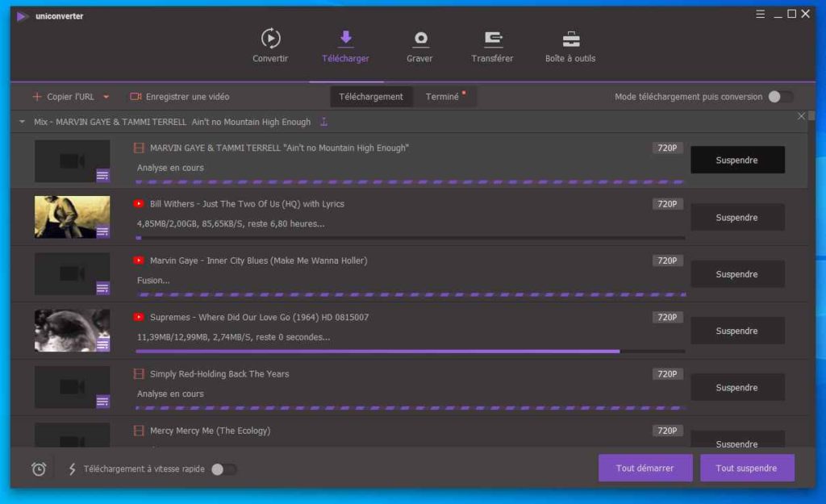Click the Supremes video thumbnail
This screenshot has height=504, width=826.
point(72,330)
